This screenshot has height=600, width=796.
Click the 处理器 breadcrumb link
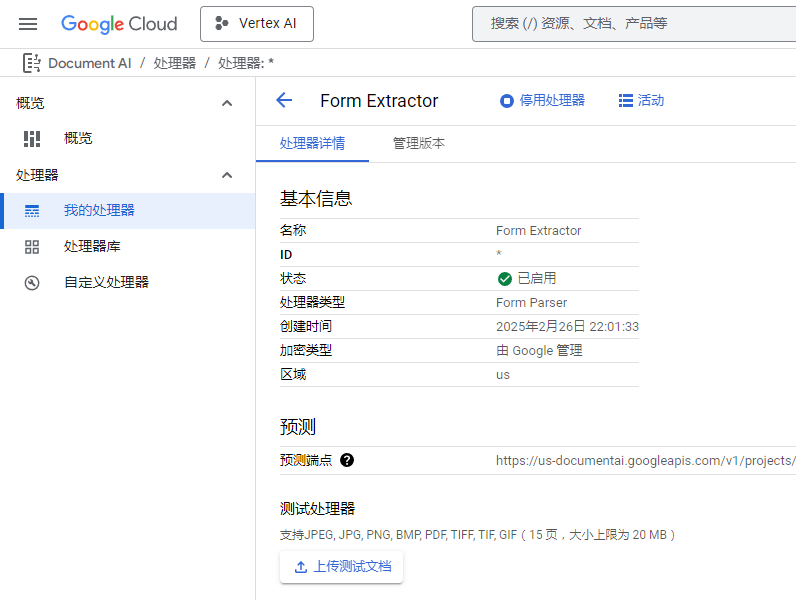pyautogui.click(x=174, y=63)
